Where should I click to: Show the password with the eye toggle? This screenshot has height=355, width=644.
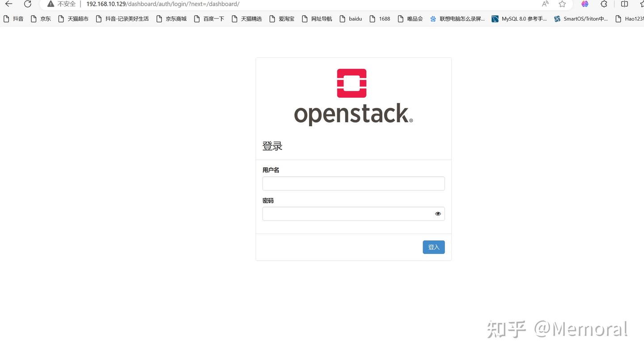pos(437,214)
